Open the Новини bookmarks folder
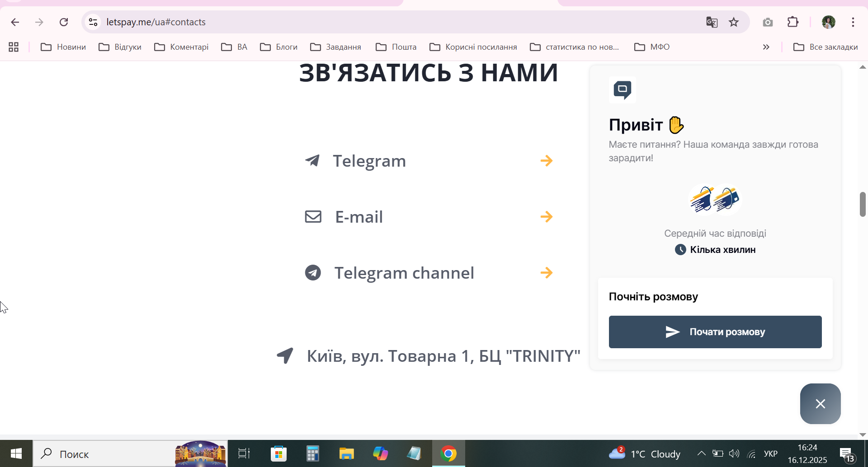This screenshot has width=868, height=467. coord(63,47)
